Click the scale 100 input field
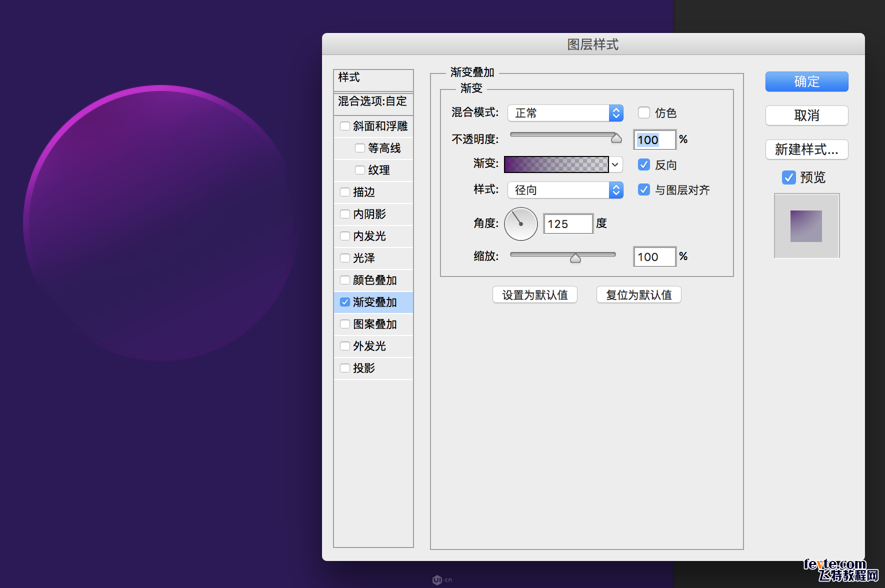The image size is (885, 588). tap(654, 256)
